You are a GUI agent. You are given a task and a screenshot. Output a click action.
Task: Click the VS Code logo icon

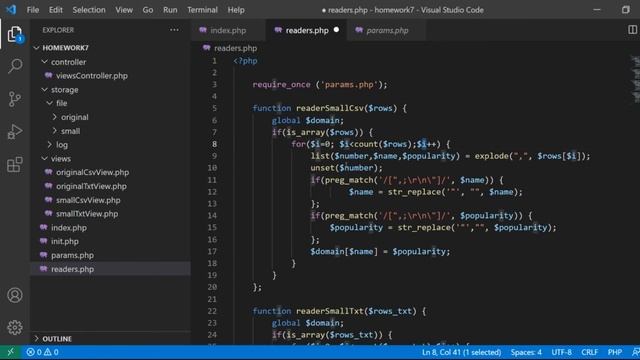point(11,9)
